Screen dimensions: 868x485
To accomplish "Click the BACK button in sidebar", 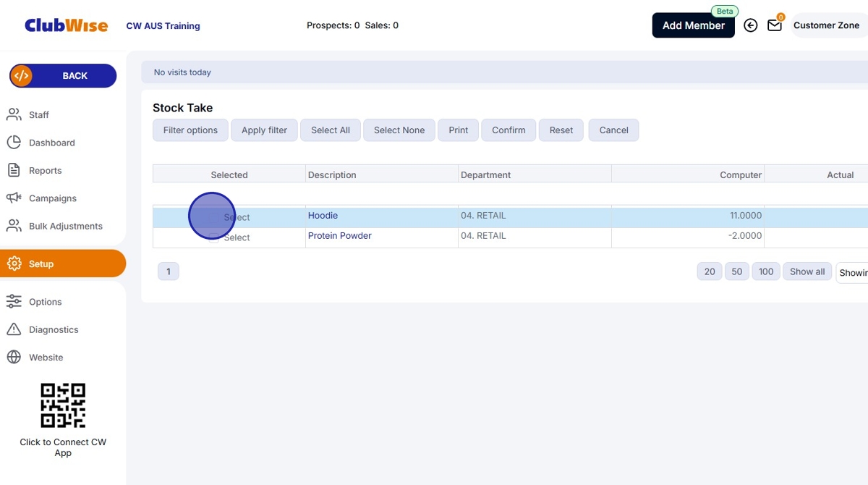I will (63, 75).
